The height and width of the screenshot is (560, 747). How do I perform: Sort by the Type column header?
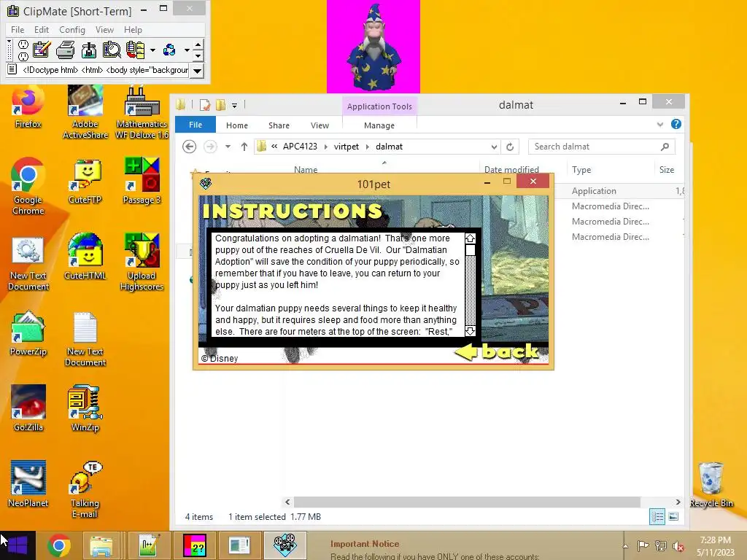tap(581, 169)
